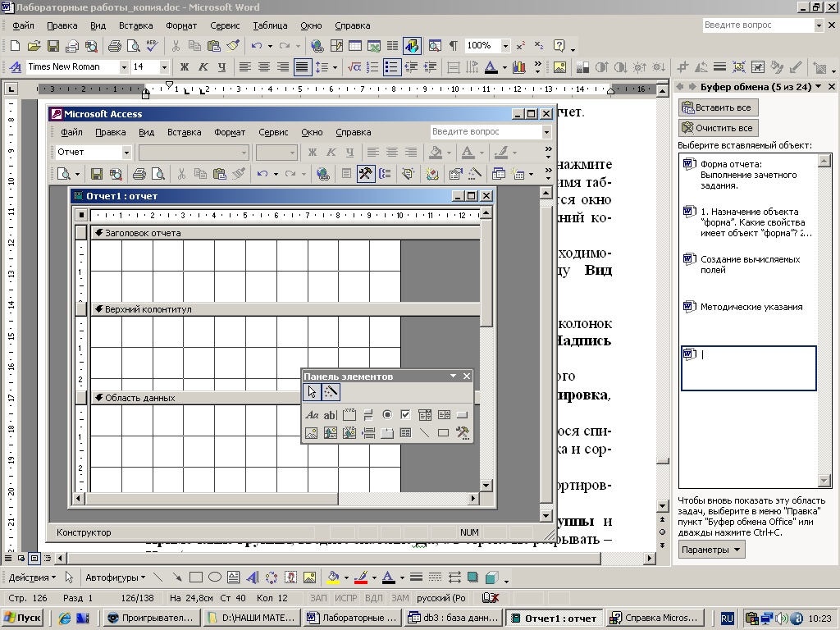
Task: Click the Columns icon in Word toolbar
Action: pyautogui.click(x=393, y=46)
